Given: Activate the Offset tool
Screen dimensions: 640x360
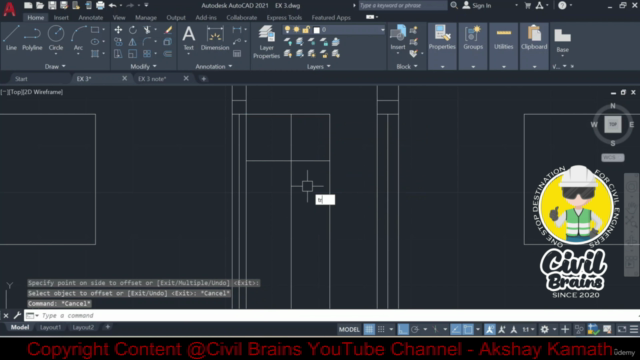Looking at the screenshot, I should (x=168, y=53).
